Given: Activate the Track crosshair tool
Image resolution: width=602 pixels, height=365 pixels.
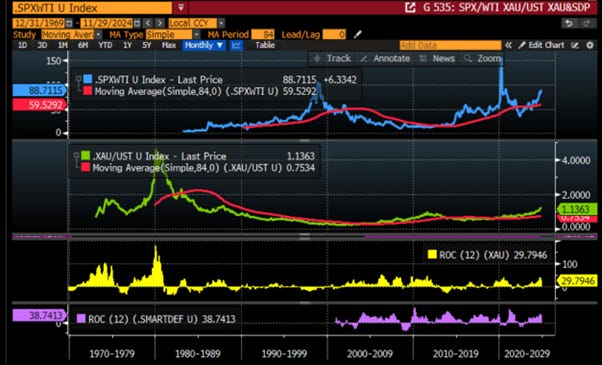Looking at the screenshot, I should (x=332, y=58).
